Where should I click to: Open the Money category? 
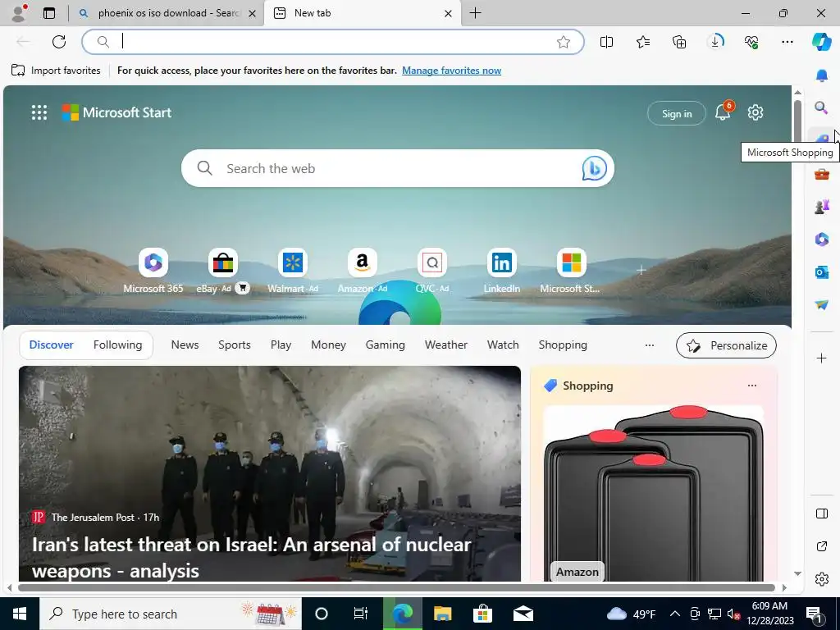[x=328, y=345]
